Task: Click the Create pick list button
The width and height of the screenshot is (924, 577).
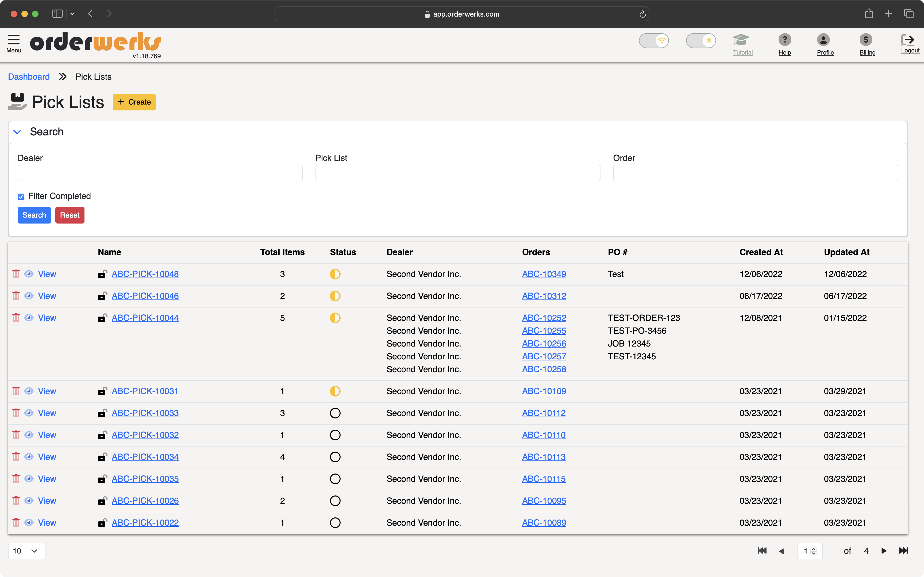Action: coord(134,102)
